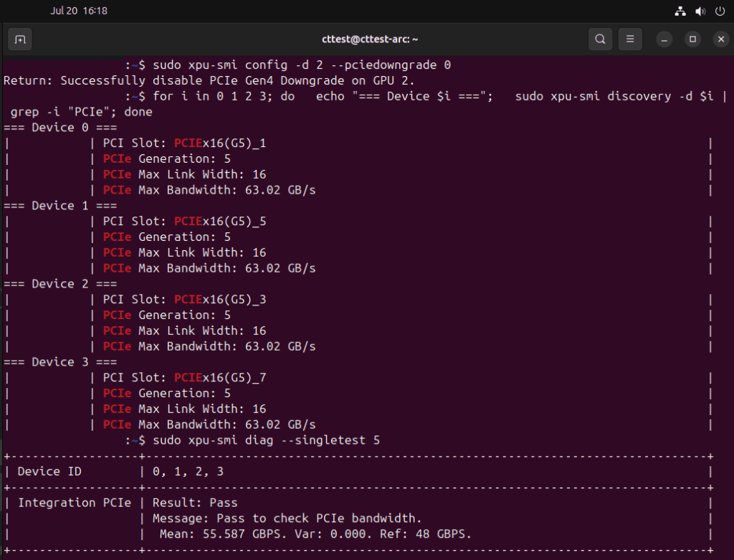Click PCI Slot PCIEx16(G5)_1 line
Screen dimensions: 734x560
(x=184, y=143)
